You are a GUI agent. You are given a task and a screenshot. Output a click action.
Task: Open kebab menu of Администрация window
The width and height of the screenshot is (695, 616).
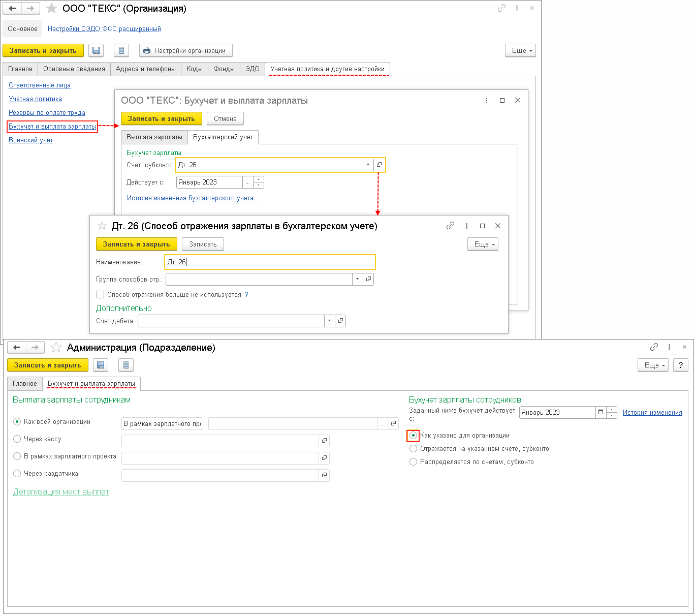669,347
